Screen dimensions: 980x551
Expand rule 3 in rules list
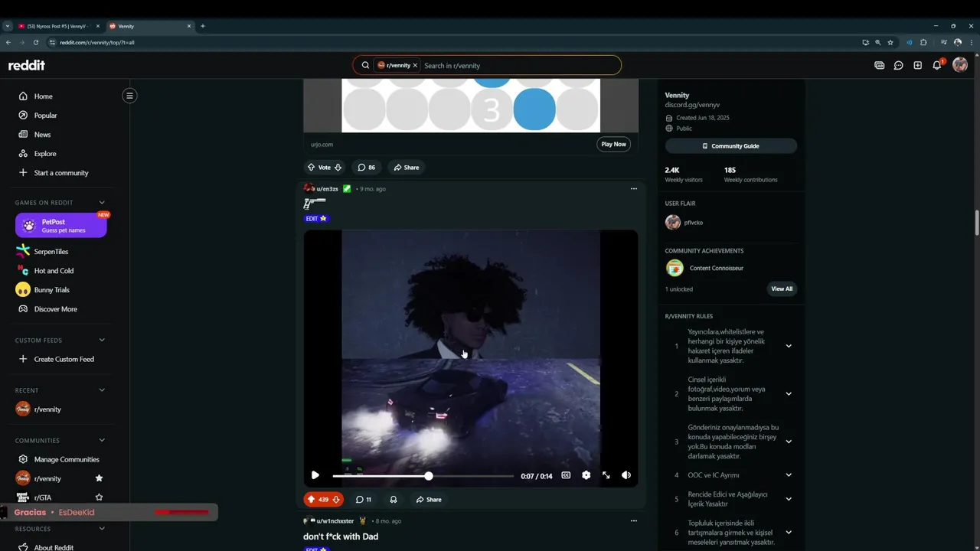(x=788, y=442)
